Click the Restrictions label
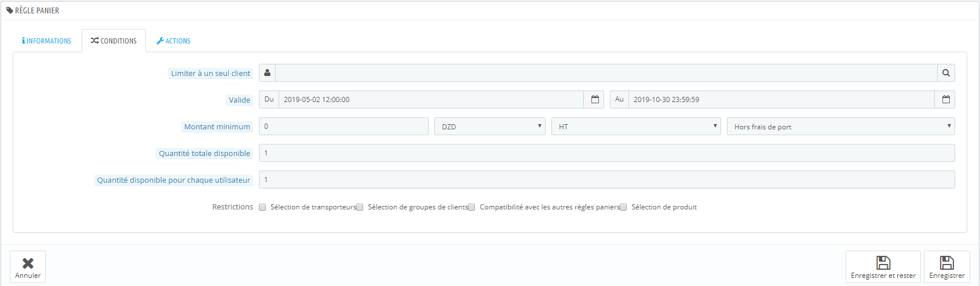The width and height of the screenshot is (980, 286). [x=233, y=207]
